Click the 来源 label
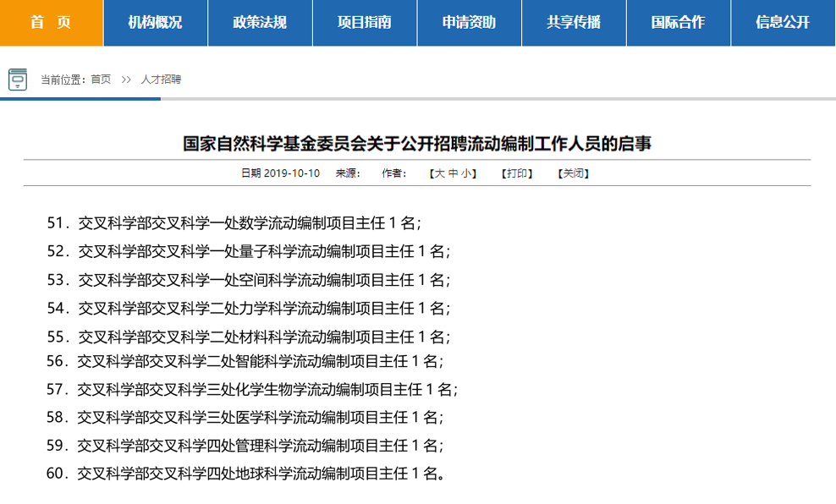The height and width of the screenshot is (504, 836). (x=348, y=173)
